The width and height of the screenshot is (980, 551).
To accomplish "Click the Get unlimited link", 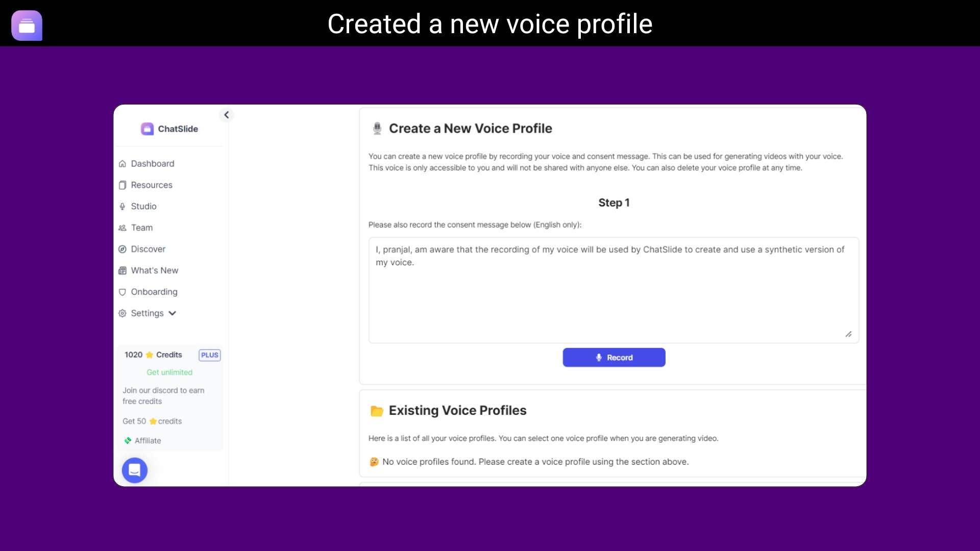I will [x=169, y=372].
